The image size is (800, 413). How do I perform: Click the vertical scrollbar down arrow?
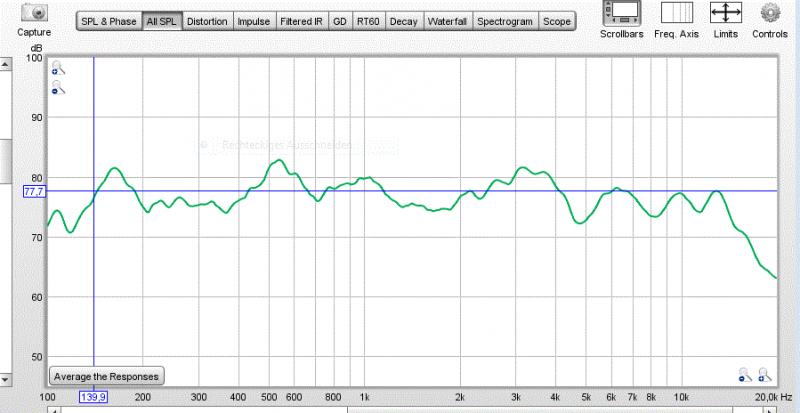click(x=6, y=380)
